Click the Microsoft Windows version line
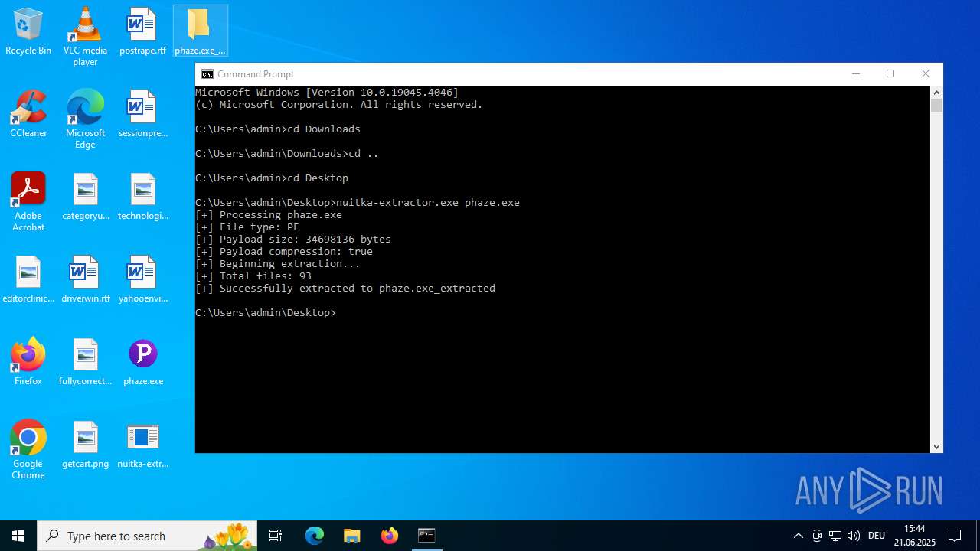The height and width of the screenshot is (551, 980). click(327, 93)
